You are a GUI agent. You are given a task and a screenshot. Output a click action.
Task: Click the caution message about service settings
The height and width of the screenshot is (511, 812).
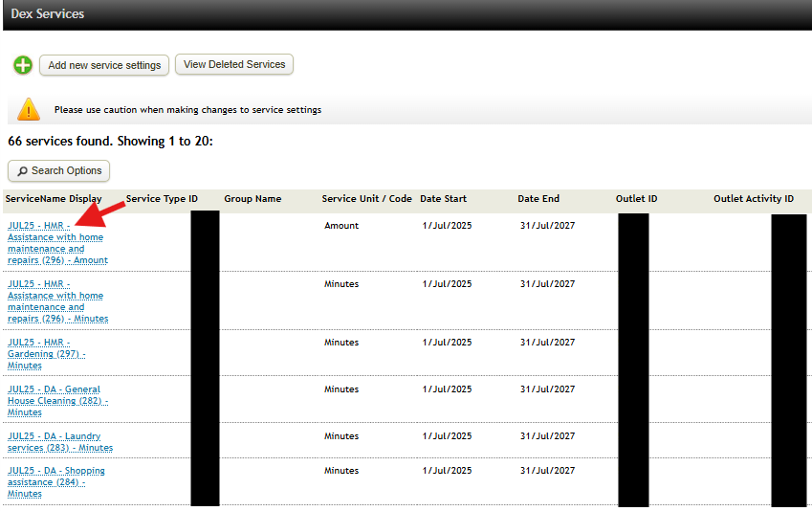187,110
